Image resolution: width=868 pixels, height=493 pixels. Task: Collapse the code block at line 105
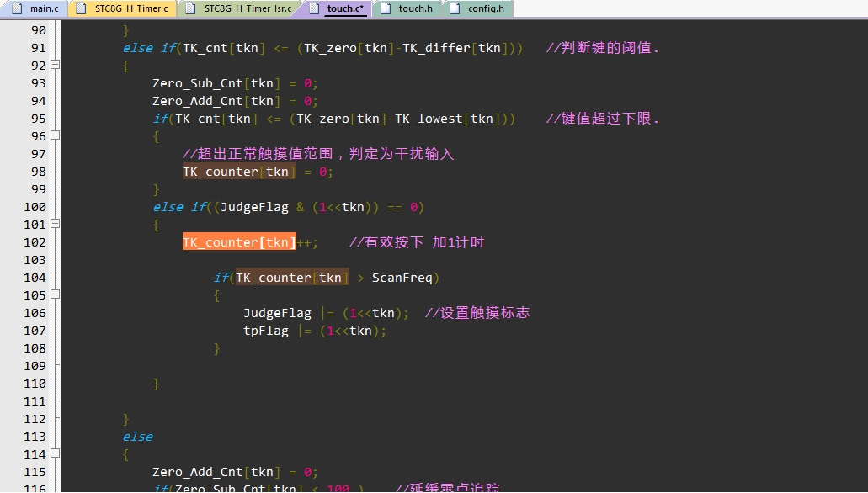click(x=56, y=294)
